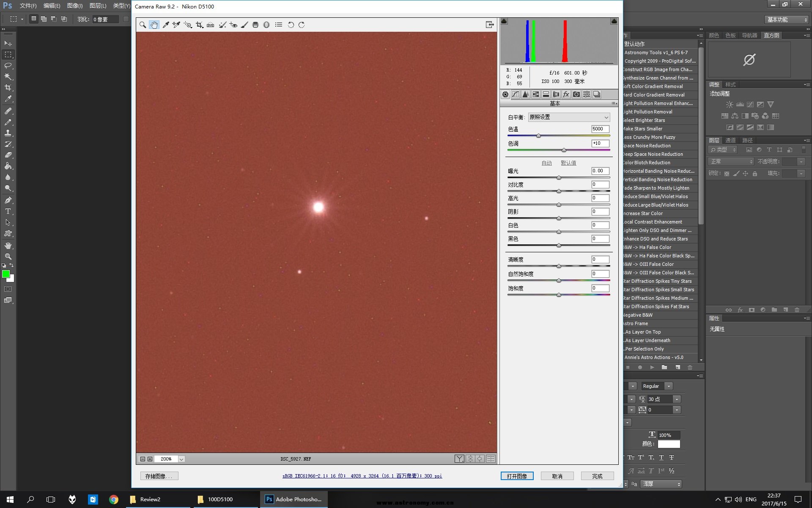Choose the Targeted Adjustment tool
The height and width of the screenshot is (508, 812).
(188, 25)
